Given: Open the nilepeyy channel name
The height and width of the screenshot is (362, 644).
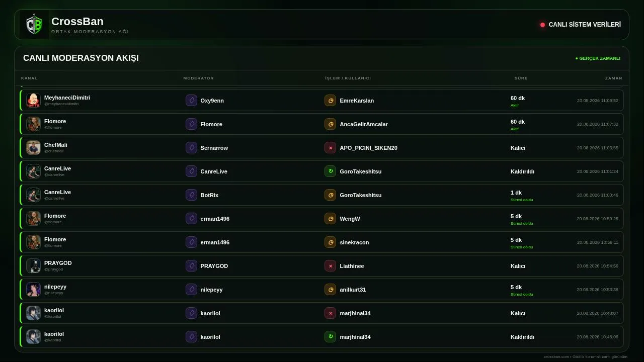Looking at the screenshot, I should [x=55, y=287].
